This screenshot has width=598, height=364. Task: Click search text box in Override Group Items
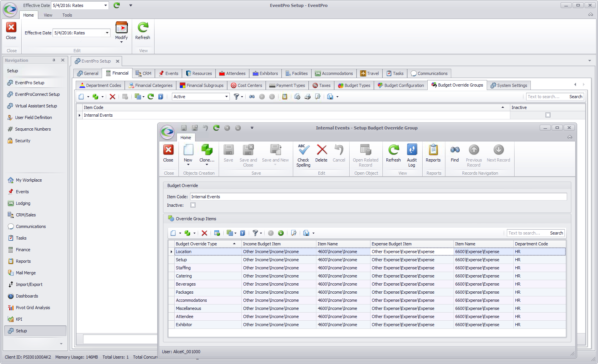527,233
